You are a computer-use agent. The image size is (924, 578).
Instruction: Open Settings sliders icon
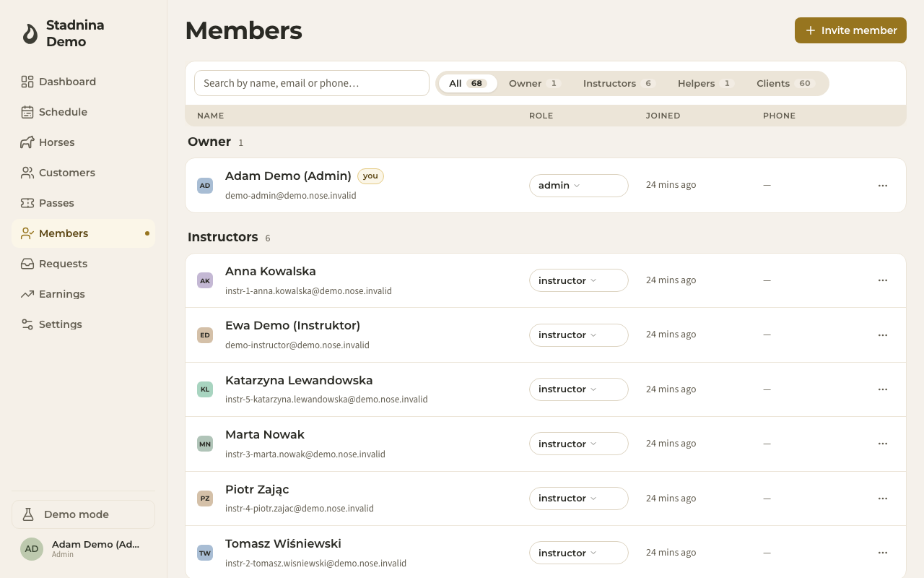[27, 324]
